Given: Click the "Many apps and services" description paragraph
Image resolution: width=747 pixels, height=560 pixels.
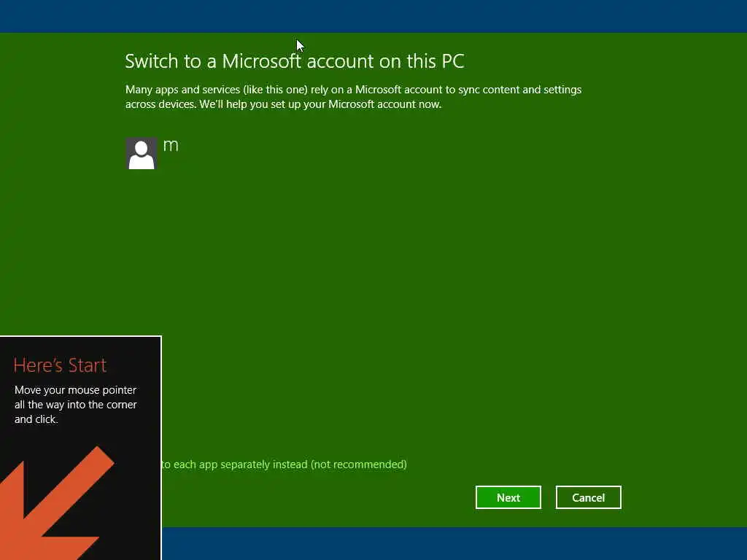Looking at the screenshot, I should [x=353, y=97].
